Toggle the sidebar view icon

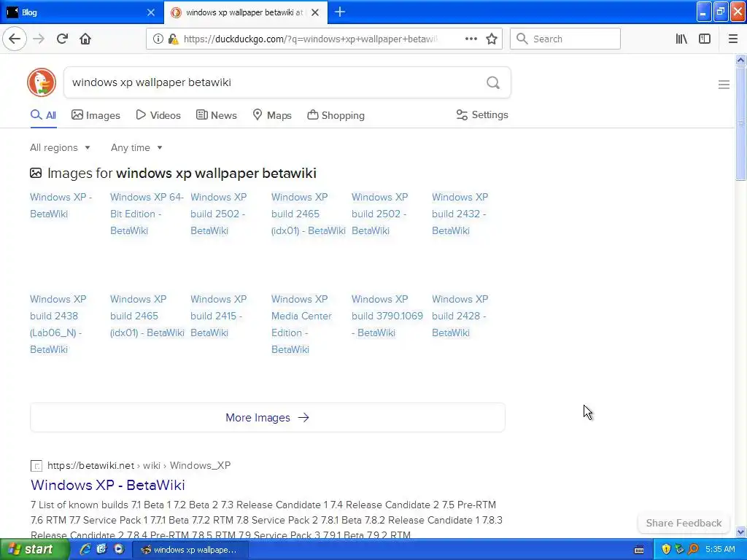[705, 39]
